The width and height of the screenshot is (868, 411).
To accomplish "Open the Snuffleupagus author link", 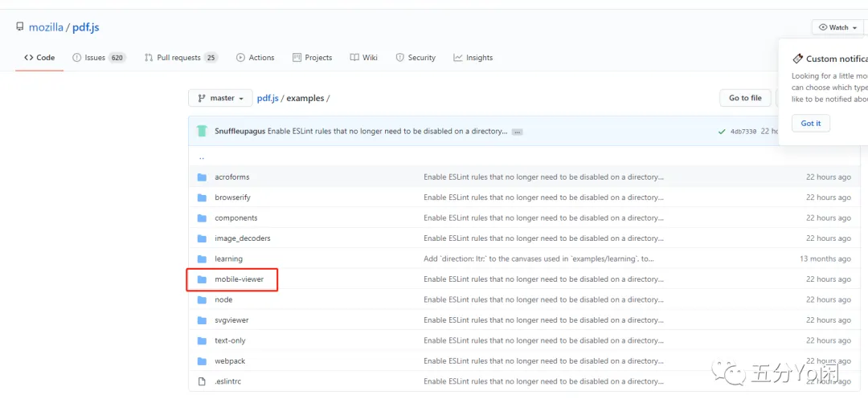I will tap(240, 132).
